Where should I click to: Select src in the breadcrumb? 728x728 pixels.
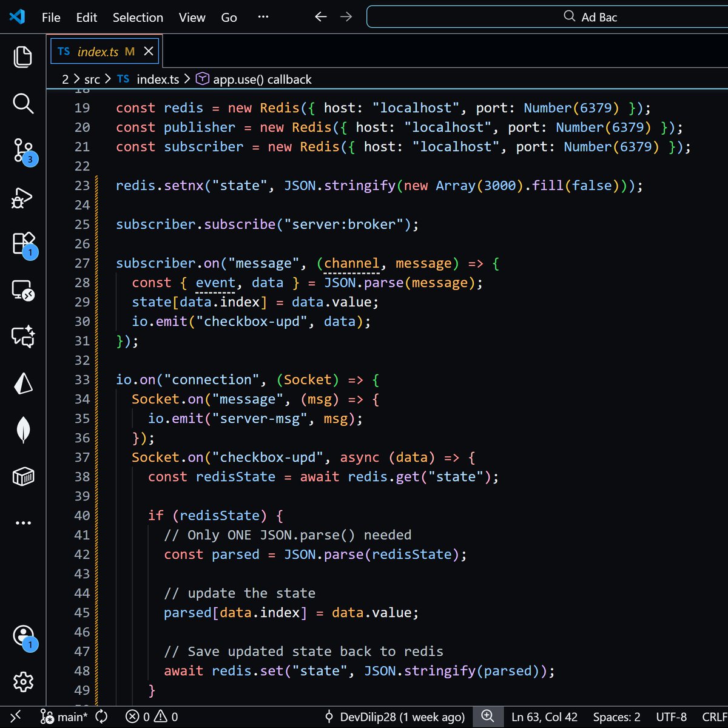92,79
